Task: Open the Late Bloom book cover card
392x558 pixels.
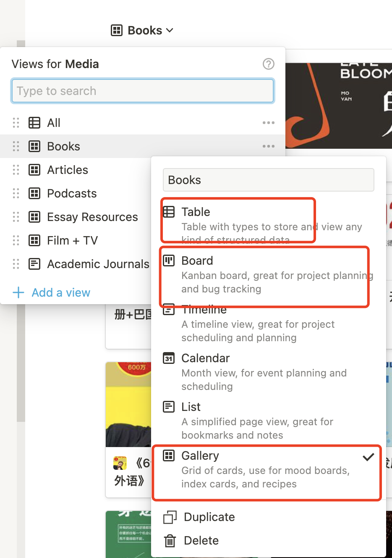Action: 338,106
